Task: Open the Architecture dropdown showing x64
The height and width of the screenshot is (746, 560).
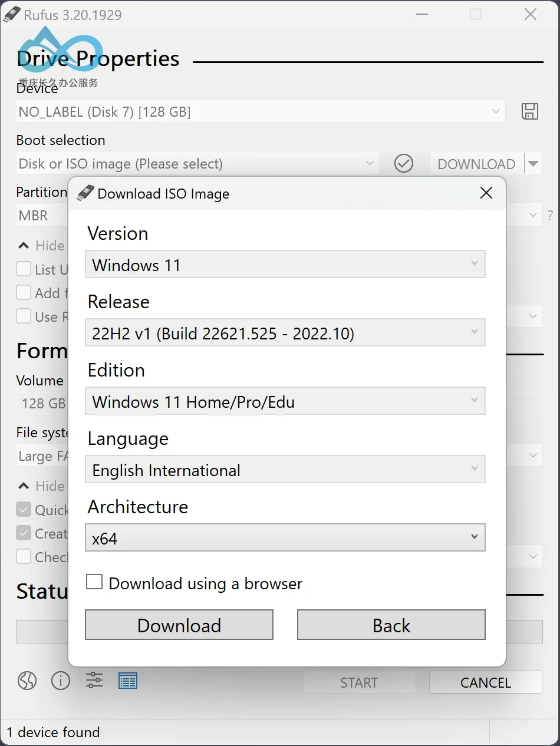Action: pos(285,538)
